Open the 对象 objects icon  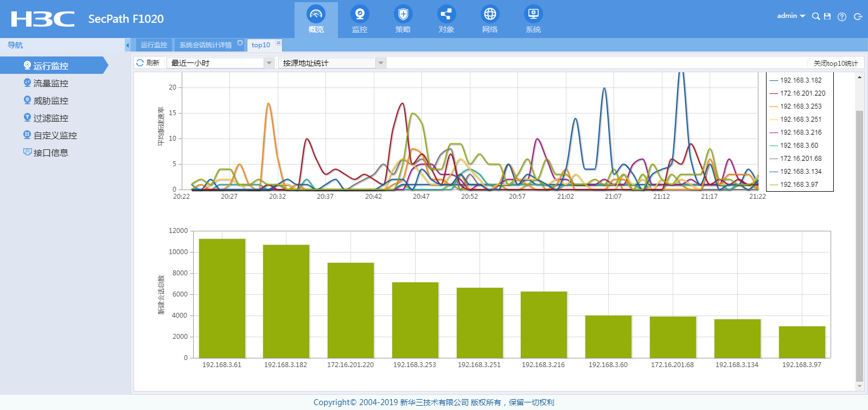tap(446, 14)
